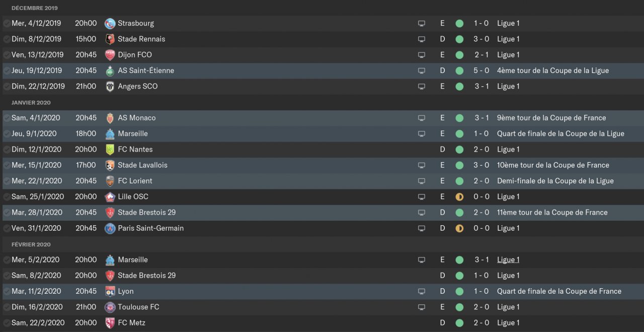This screenshot has width=644, height=332.
Task: Click the orange draw dot for Paris Saint-Germain
Action: pyautogui.click(x=459, y=228)
